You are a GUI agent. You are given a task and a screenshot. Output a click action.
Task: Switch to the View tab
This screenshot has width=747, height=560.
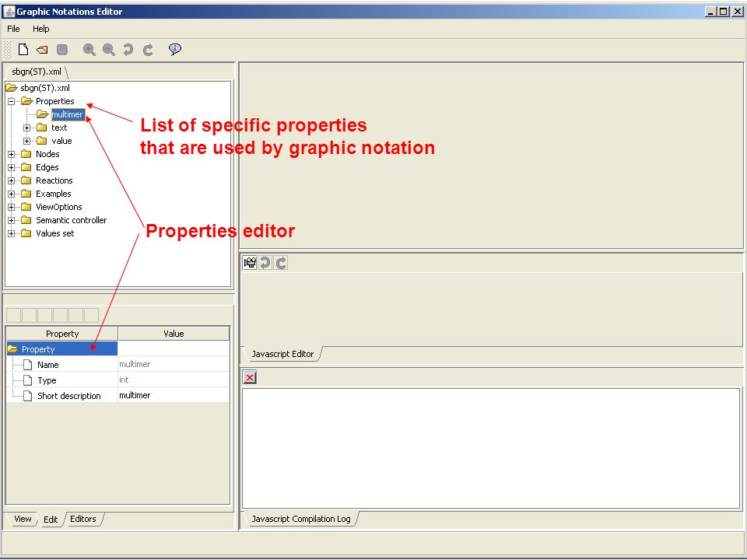tap(23, 519)
